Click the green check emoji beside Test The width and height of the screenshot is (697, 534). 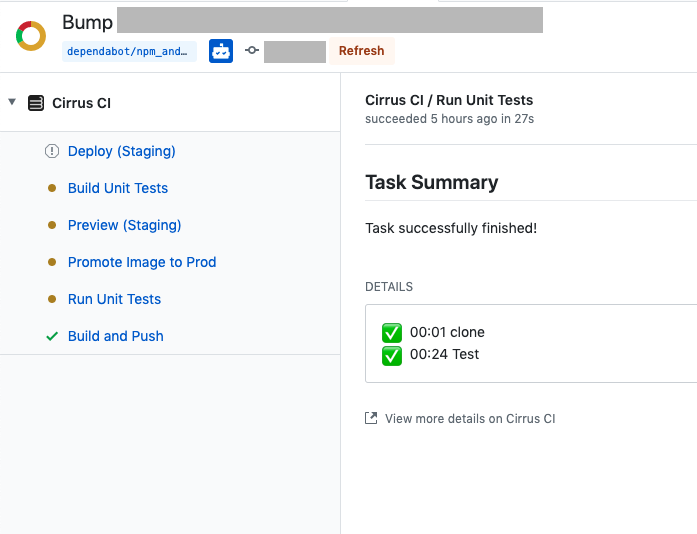point(392,355)
